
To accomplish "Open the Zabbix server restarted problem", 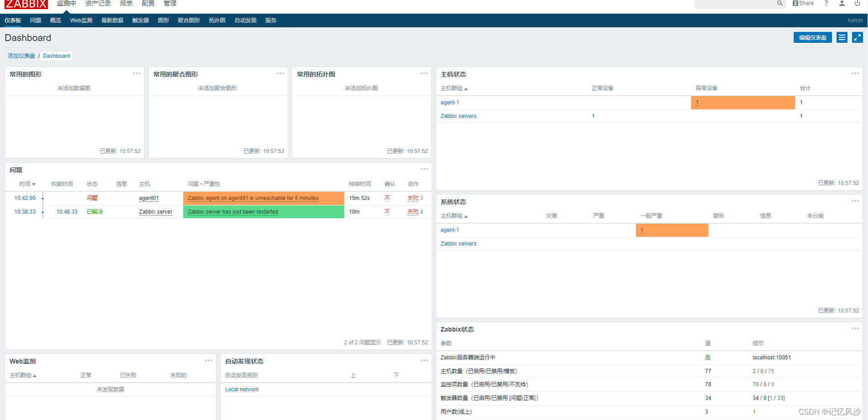I will pos(232,212).
